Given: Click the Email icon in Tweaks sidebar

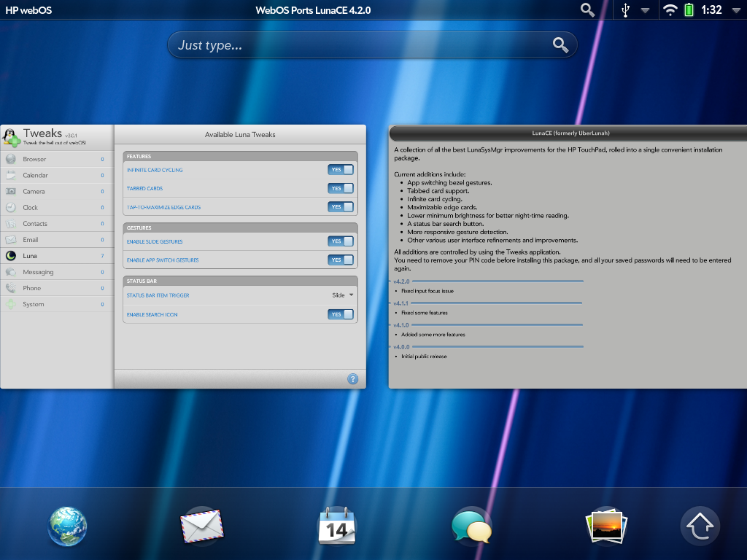Looking at the screenshot, I should coord(11,239).
